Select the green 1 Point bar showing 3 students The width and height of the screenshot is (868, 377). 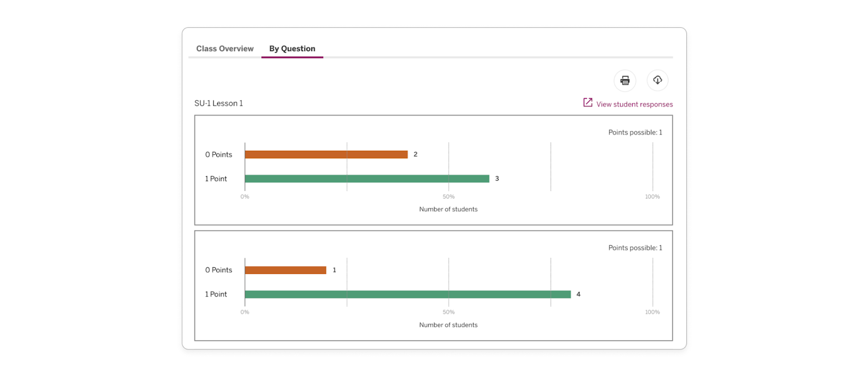[366, 178]
